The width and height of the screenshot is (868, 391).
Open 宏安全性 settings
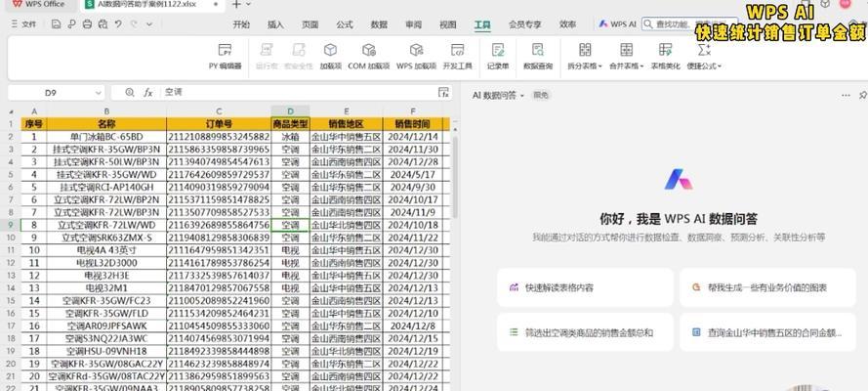tap(299, 57)
